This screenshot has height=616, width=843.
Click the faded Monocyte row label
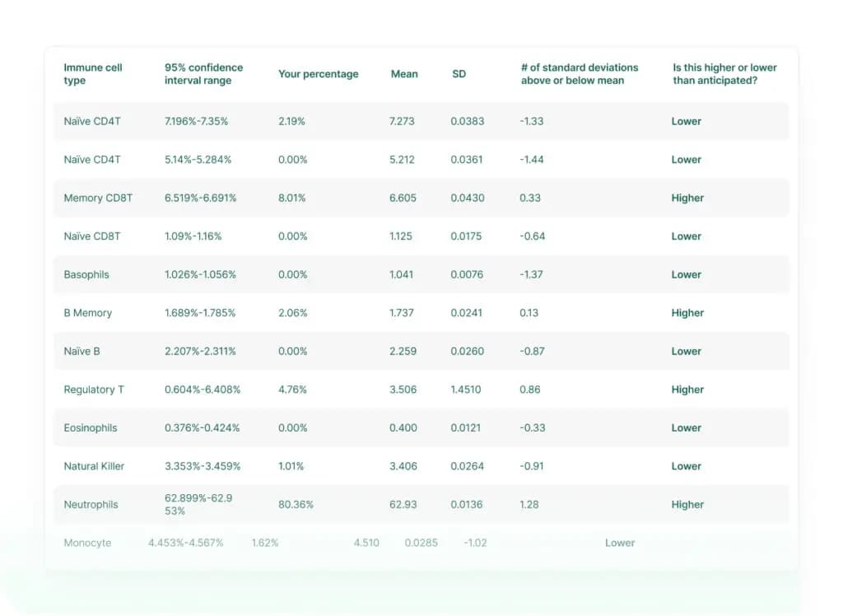(87, 543)
